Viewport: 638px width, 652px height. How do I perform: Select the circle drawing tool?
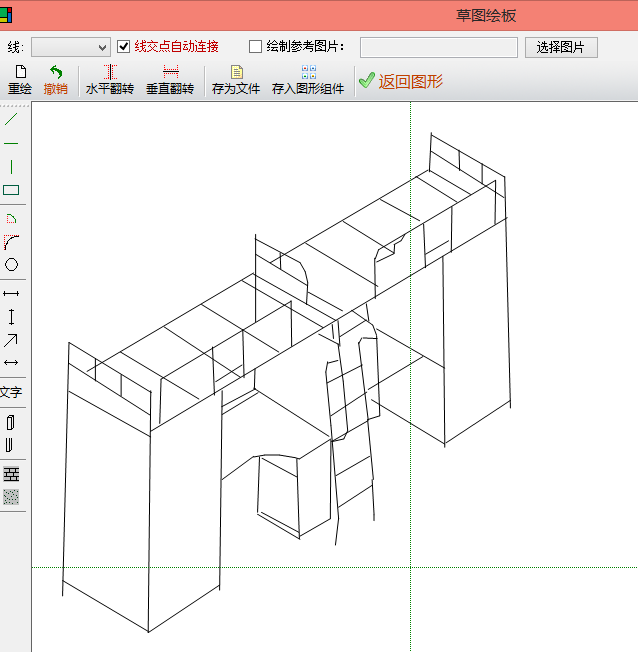(x=11, y=265)
